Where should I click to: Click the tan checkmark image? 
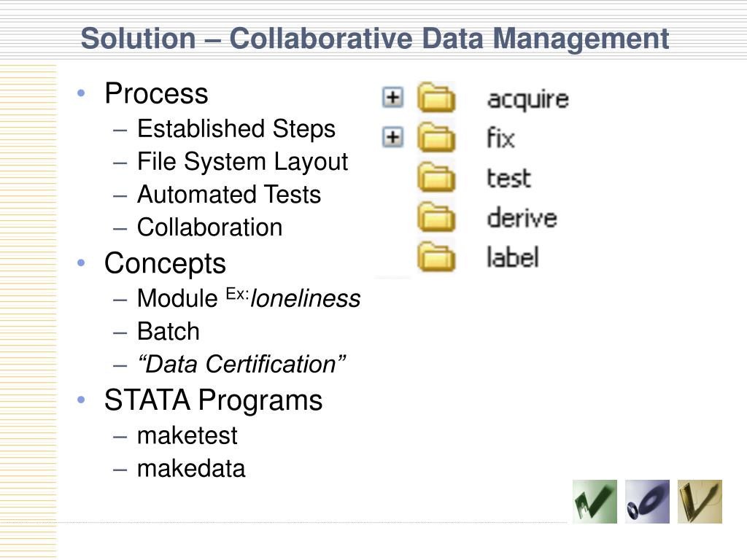point(700,502)
